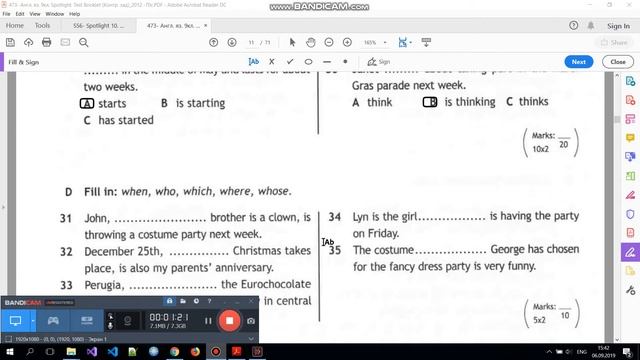Zoom in with the plus icon

click(347, 42)
